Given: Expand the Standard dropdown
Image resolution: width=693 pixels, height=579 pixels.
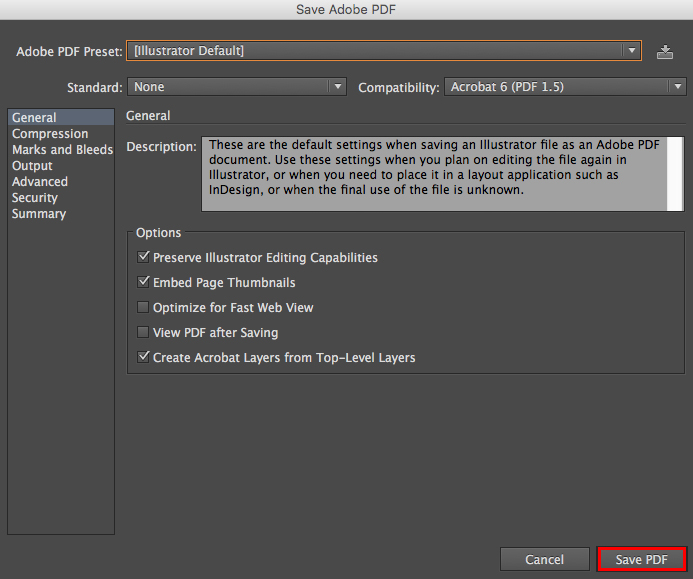Looking at the screenshot, I should (x=237, y=87).
